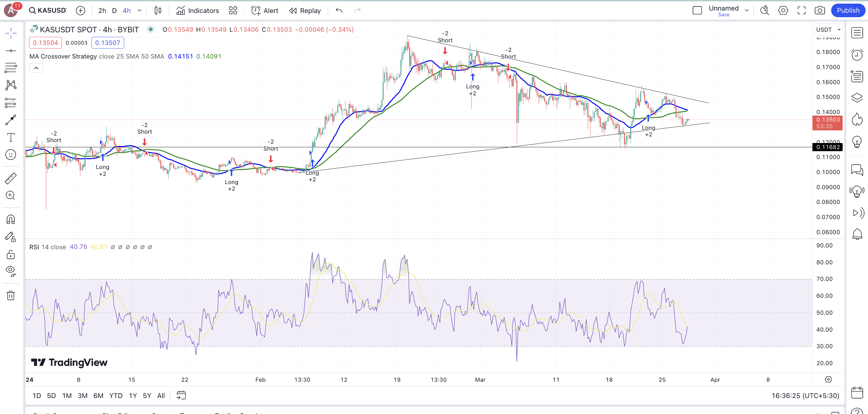The height and width of the screenshot is (414, 868).
Task: Select the Fibonacci retracement tool
Action: pyautogui.click(x=11, y=68)
